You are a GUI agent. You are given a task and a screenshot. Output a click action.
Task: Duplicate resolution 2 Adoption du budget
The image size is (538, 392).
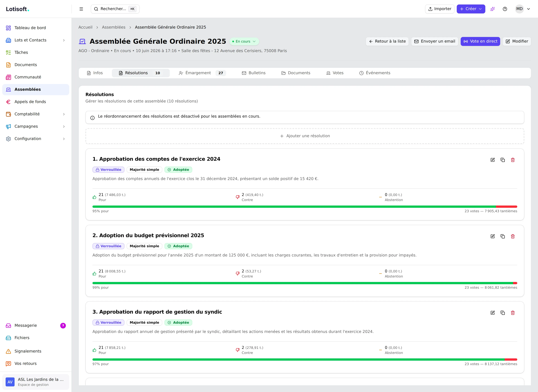pyautogui.click(x=503, y=236)
